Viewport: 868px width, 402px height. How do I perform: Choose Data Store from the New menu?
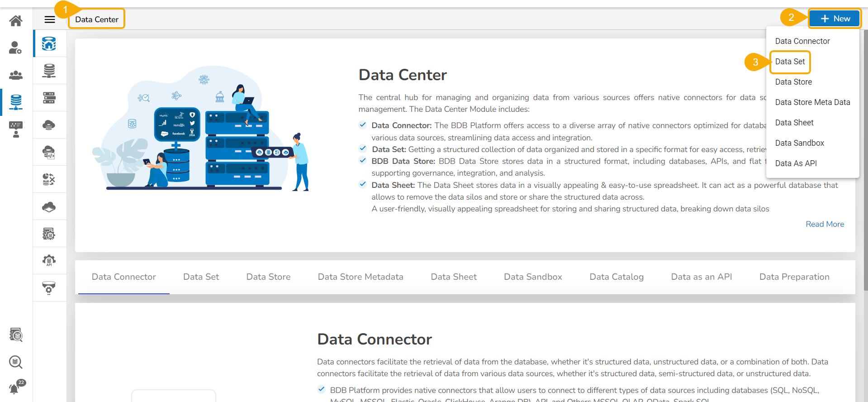793,82
